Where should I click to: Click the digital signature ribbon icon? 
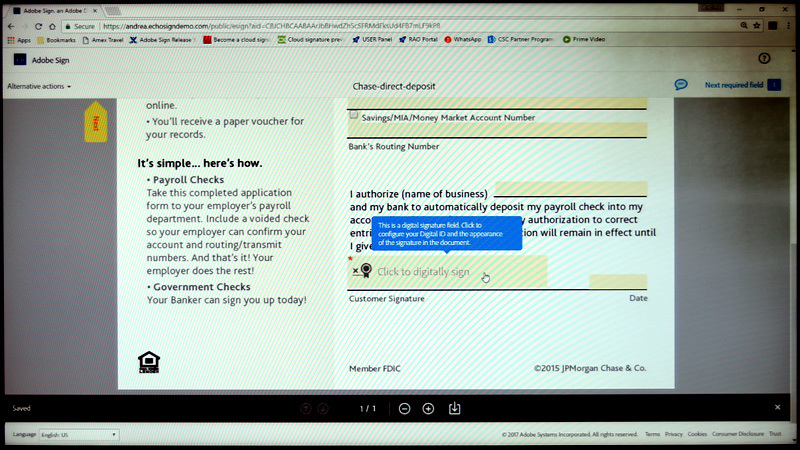point(366,270)
